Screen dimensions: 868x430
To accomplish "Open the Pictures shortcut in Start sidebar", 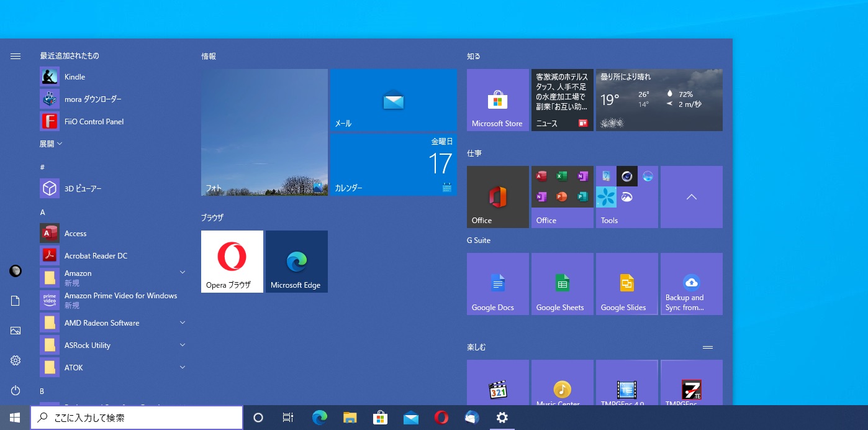I will click(x=16, y=331).
